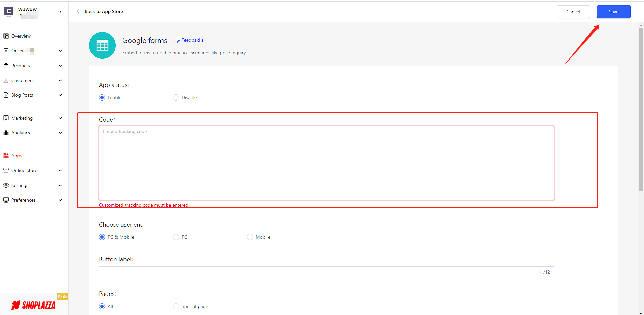The width and height of the screenshot is (644, 315).
Task: Click the store logo in top-left
Action: coord(9,11)
